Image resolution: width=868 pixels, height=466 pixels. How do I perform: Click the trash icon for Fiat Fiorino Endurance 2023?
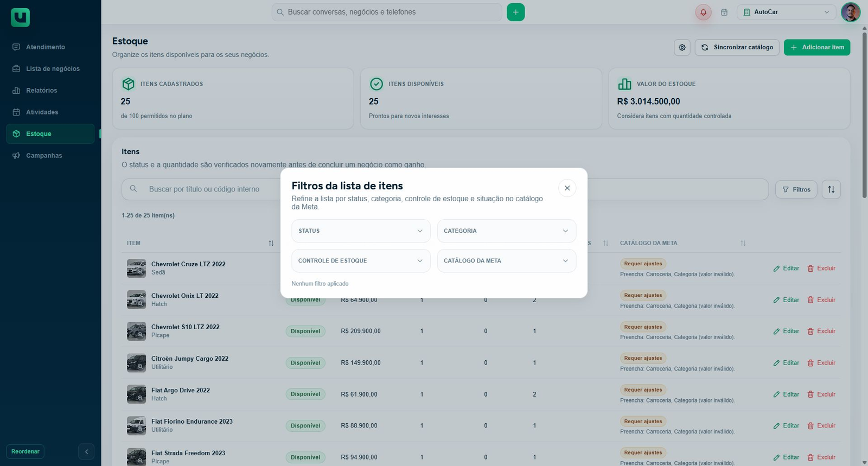(x=810, y=426)
